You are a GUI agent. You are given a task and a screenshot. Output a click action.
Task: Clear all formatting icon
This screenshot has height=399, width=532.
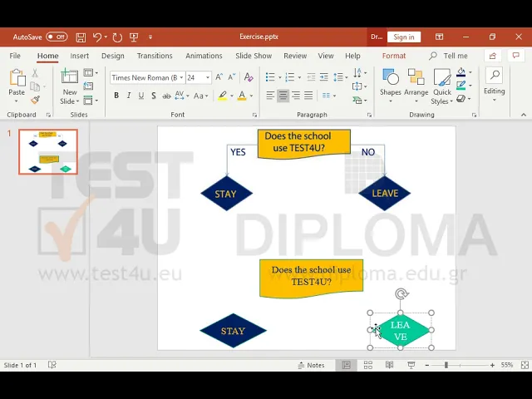click(x=249, y=77)
